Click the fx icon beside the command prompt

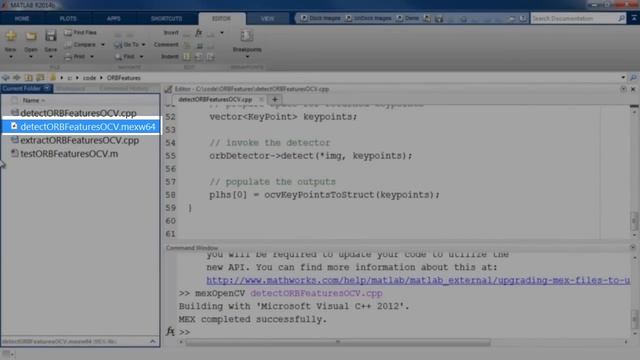pyautogui.click(x=170, y=331)
